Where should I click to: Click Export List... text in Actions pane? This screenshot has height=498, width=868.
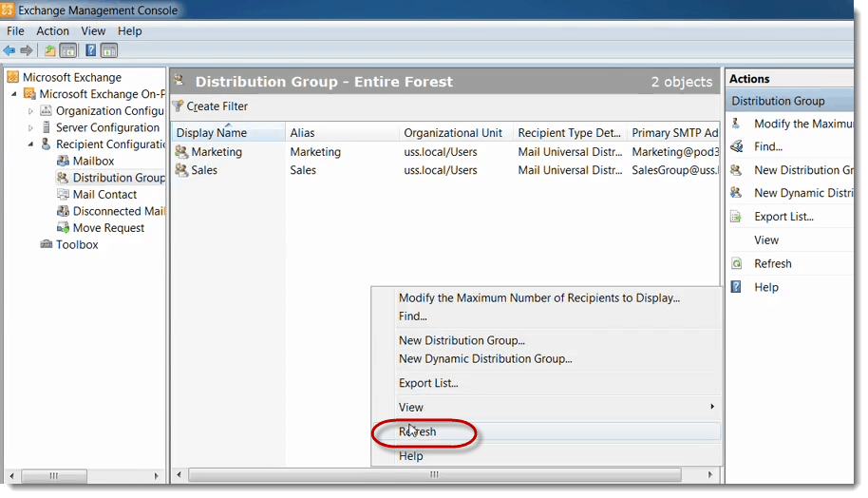pos(783,217)
